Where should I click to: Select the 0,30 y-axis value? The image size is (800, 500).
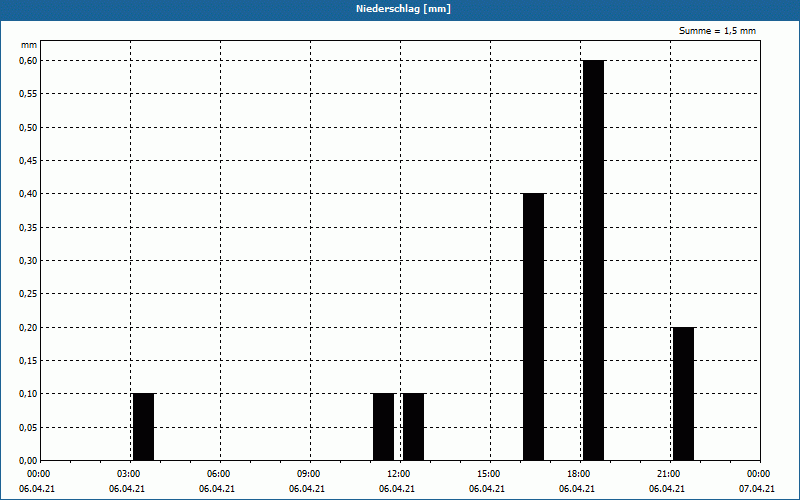click(x=28, y=261)
